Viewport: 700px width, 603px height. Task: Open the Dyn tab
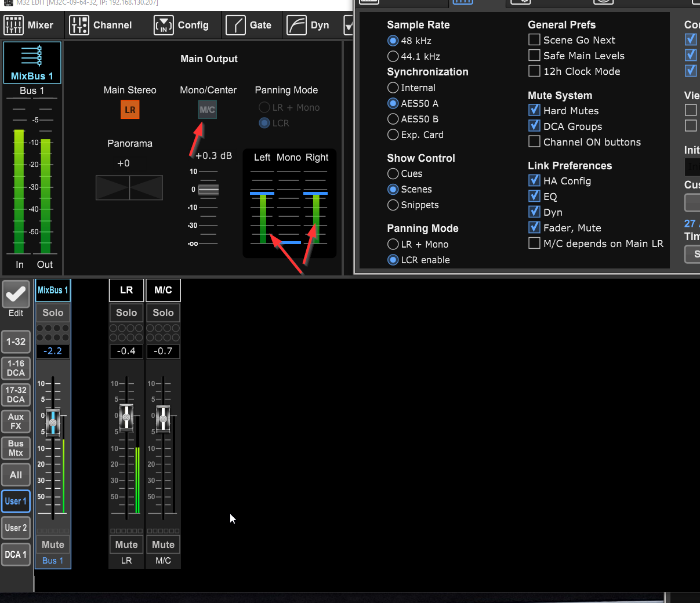[309, 26]
